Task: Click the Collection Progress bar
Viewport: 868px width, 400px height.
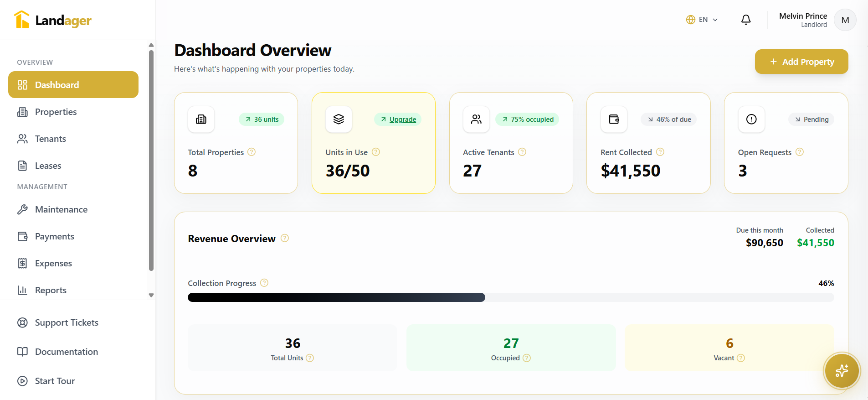Action: pos(511,297)
